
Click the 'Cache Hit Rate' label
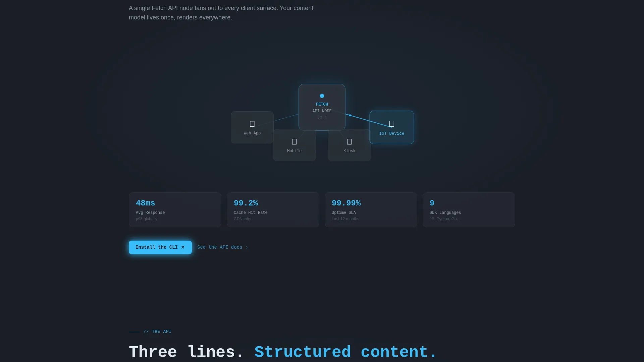point(251,213)
